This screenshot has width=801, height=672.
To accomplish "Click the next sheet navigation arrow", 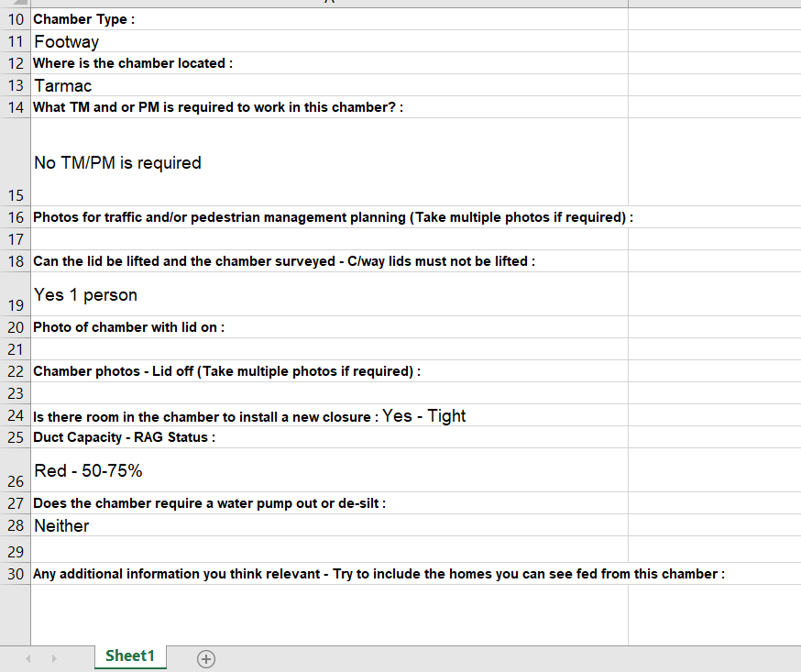I will pyautogui.click(x=54, y=659).
